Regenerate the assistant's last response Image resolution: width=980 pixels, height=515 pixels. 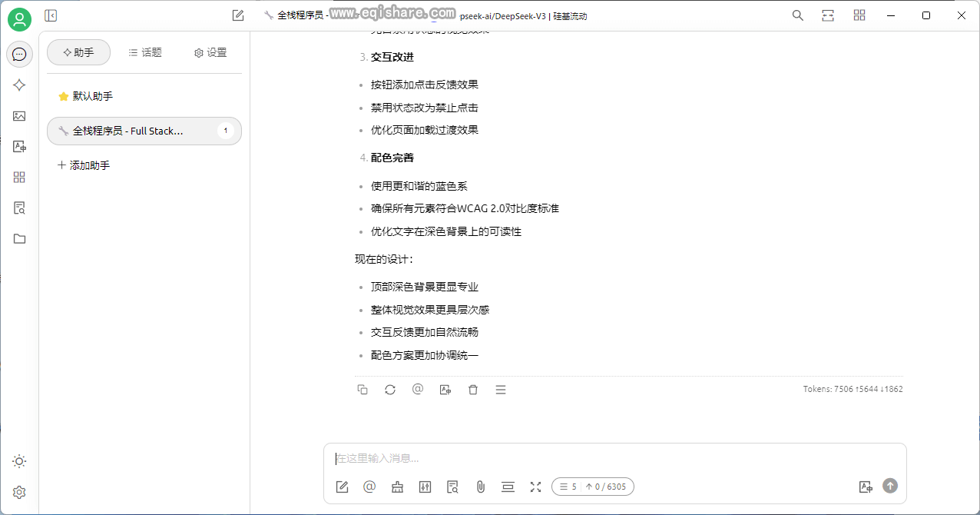389,390
